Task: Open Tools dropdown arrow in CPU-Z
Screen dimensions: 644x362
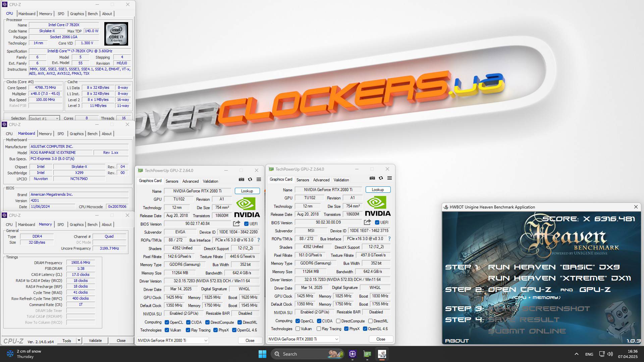Action: [x=79, y=341]
